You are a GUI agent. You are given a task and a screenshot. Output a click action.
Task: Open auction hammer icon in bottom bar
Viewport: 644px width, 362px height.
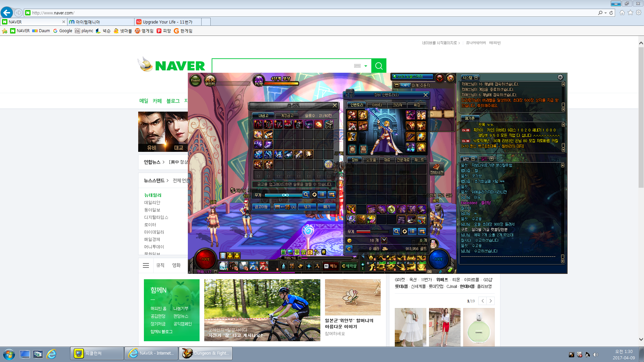(x=317, y=266)
